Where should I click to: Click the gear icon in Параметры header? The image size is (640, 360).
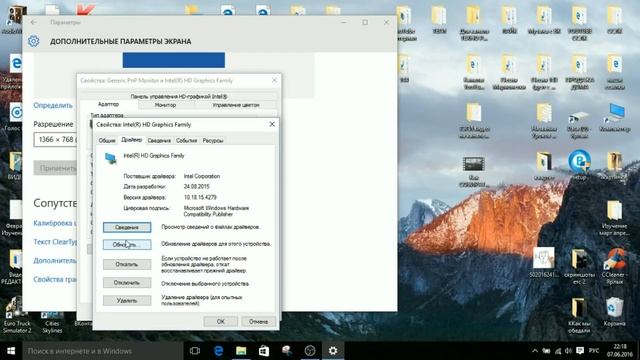pyautogui.click(x=33, y=41)
